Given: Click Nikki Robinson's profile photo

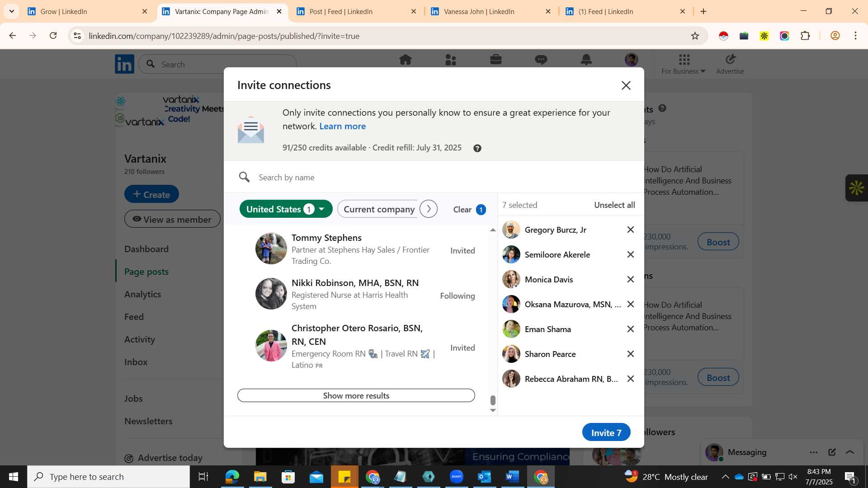Looking at the screenshot, I should [271, 294].
